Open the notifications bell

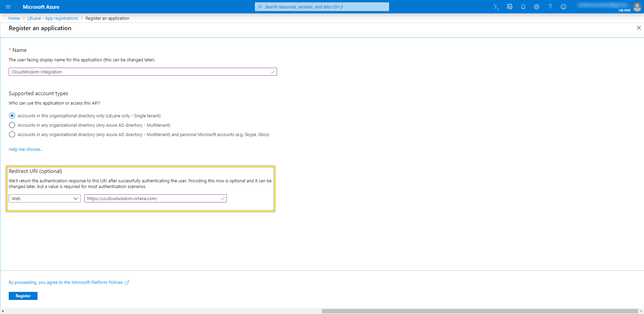click(523, 7)
